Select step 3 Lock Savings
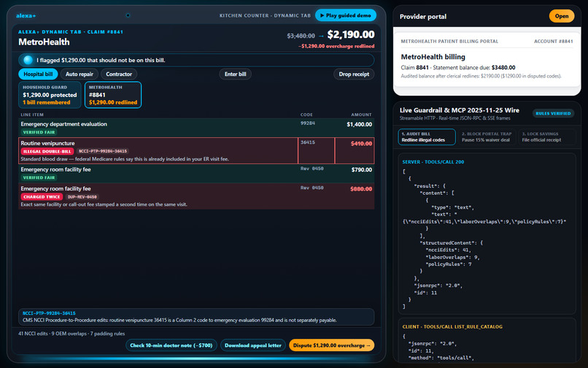Image resolution: width=588 pixels, height=368 pixels. pyautogui.click(x=546, y=137)
